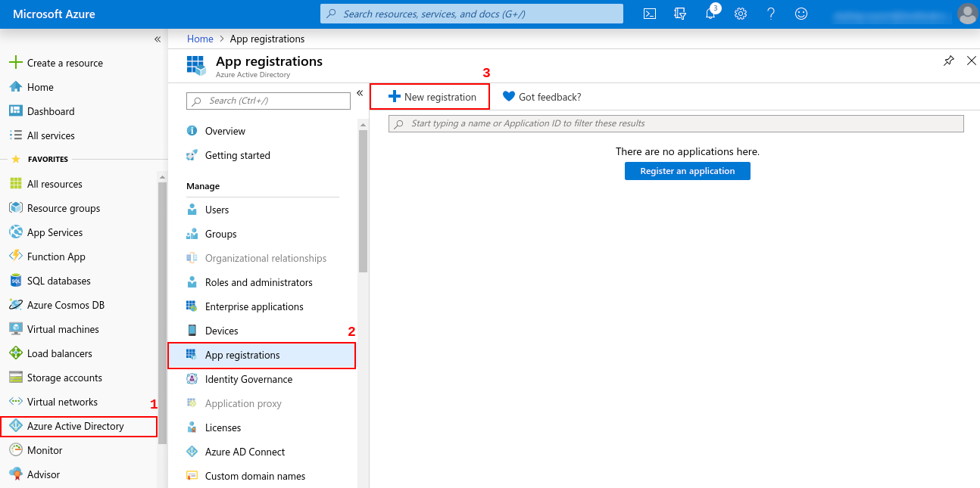This screenshot has height=488, width=980.
Task: Open Enterprise applications menu item
Action: tap(254, 306)
